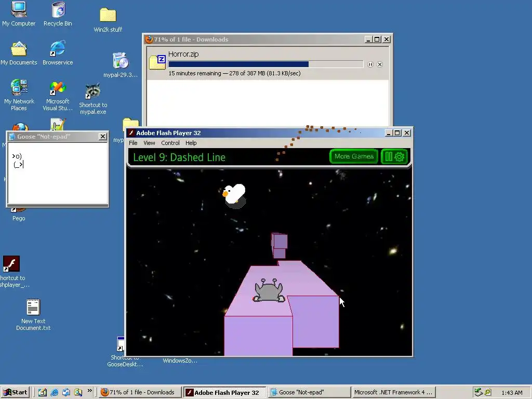Screen dimensions: 532x399
Task: Switch to Adobe Flash Player 32 taskbar button
Action: tap(224, 392)
